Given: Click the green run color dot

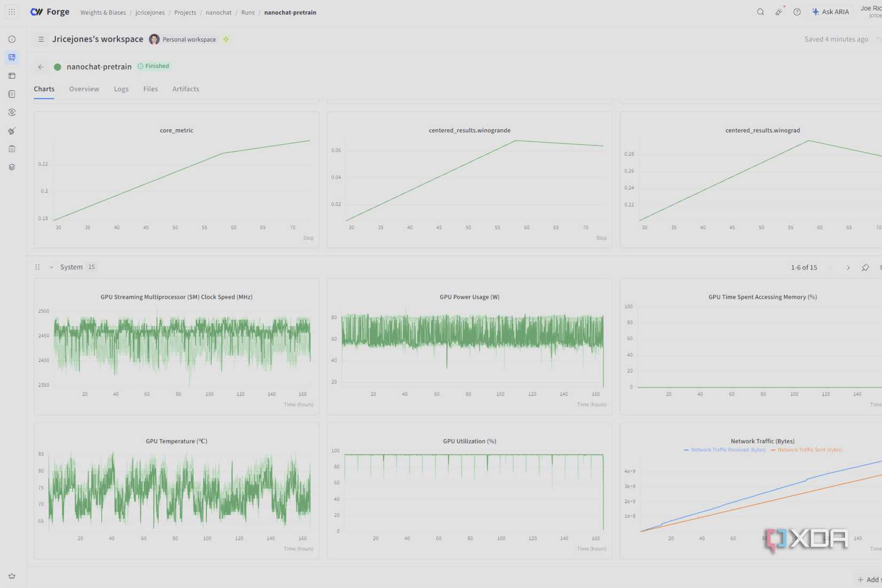Looking at the screenshot, I should point(58,67).
